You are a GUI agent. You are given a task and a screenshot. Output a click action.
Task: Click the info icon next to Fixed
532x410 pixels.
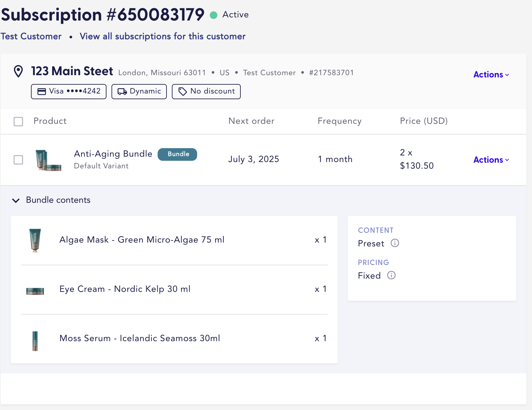pyautogui.click(x=391, y=275)
